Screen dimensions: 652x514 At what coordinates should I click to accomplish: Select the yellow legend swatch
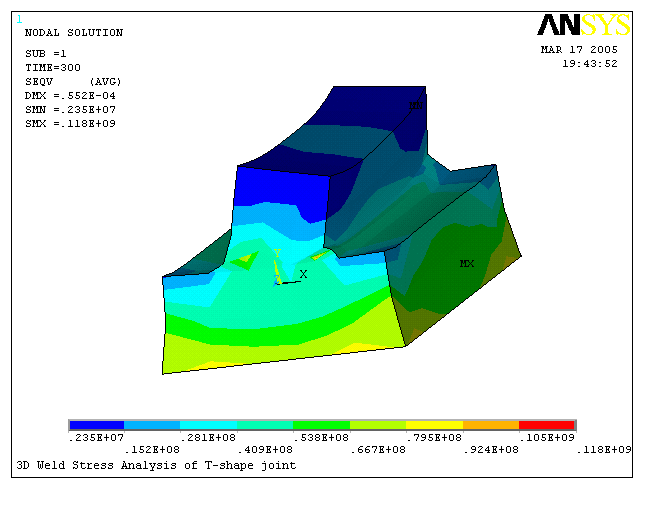434,425
